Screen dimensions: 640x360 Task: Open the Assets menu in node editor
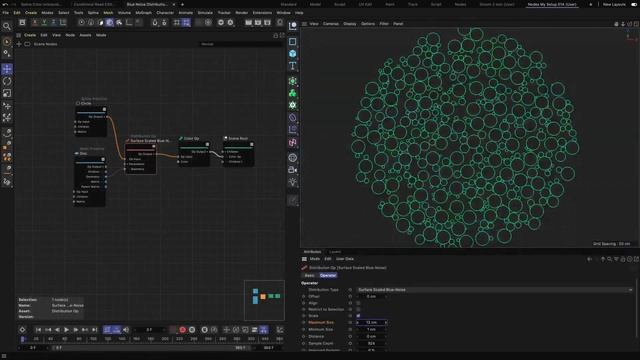(x=85, y=36)
